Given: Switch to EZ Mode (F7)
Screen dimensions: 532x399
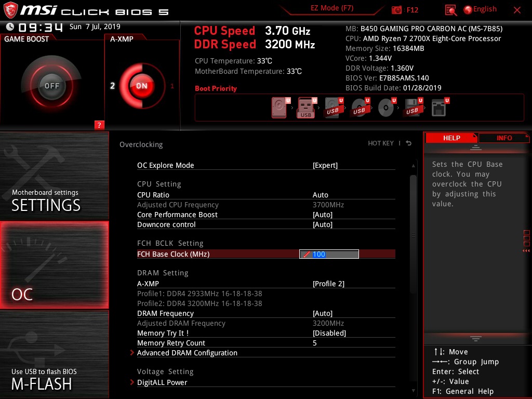Looking at the screenshot, I should click(x=332, y=8).
